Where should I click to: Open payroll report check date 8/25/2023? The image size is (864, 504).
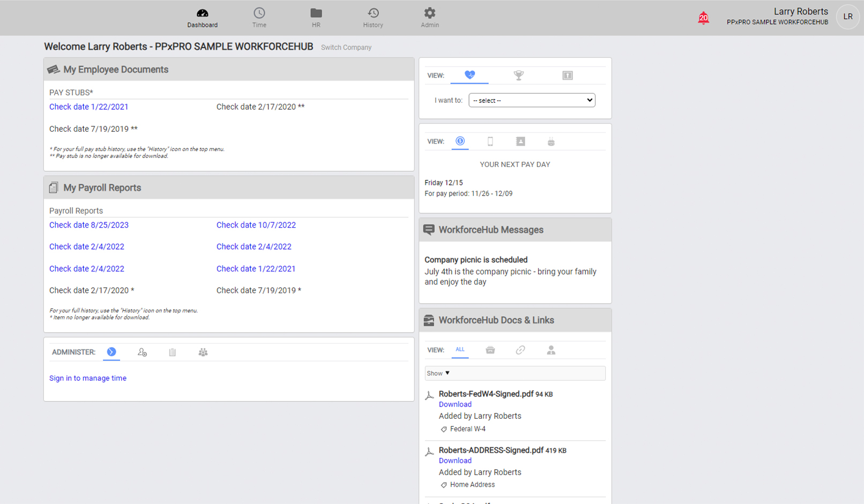click(x=89, y=225)
